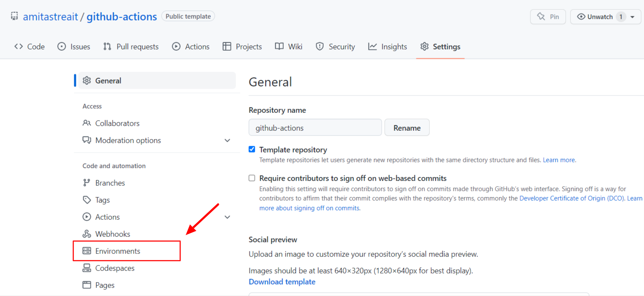
Task: Click the Rename button
Action: (407, 127)
